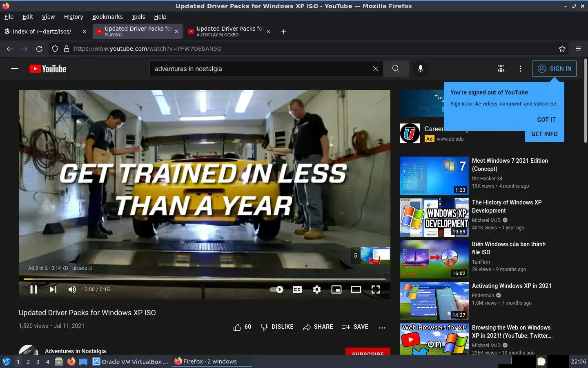
Task: Search by voice using the microphone icon
Action: point(421,69)
